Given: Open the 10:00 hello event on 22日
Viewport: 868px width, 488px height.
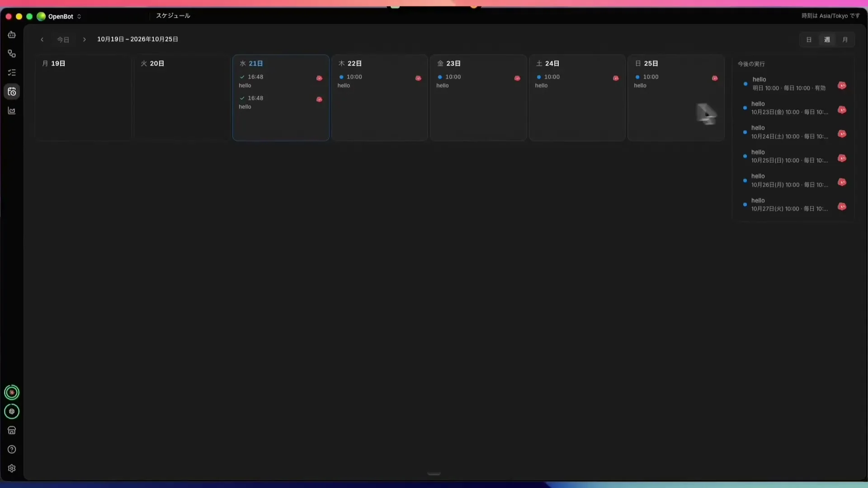Looking at the screenshot, I should point(379,81).
